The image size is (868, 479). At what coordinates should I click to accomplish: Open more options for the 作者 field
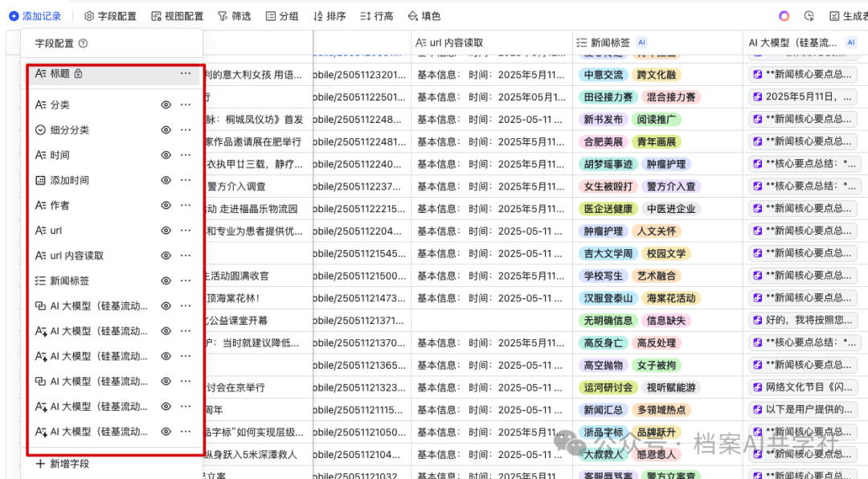pyautogui.click(x=186, y=206)
